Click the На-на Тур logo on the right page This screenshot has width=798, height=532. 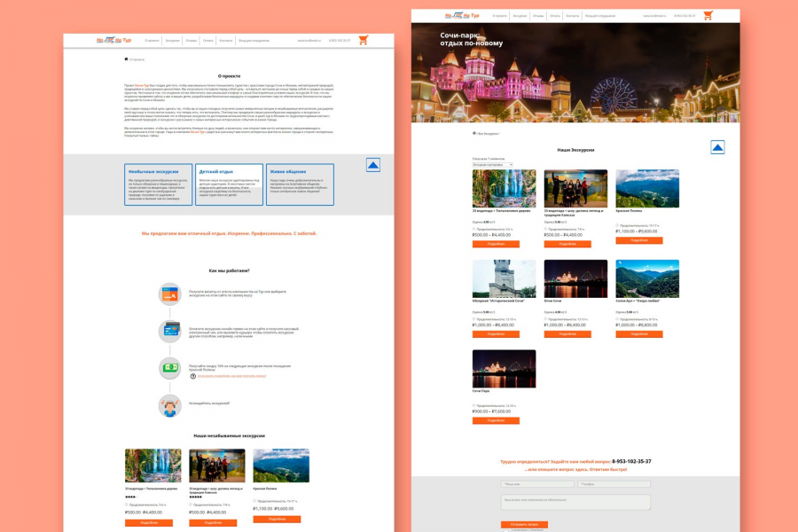(462, 15)
